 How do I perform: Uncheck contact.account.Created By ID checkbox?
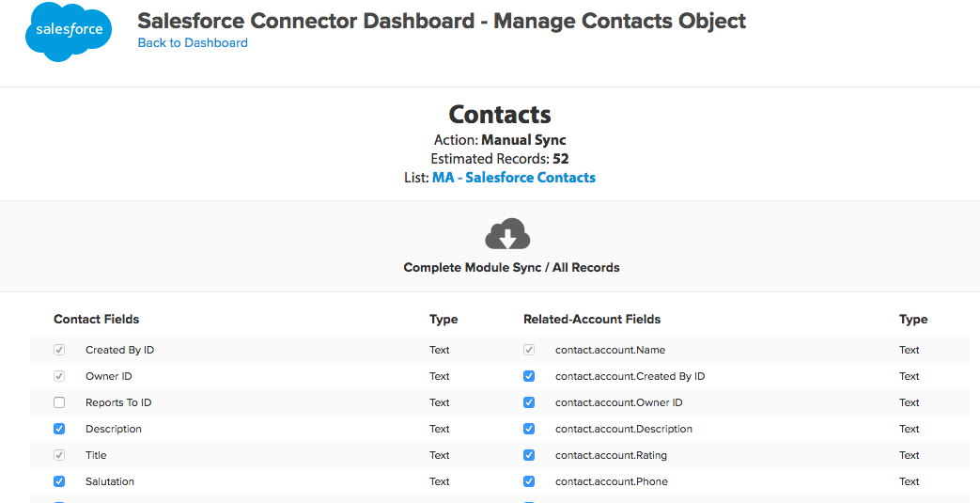[x=529, y=376]
